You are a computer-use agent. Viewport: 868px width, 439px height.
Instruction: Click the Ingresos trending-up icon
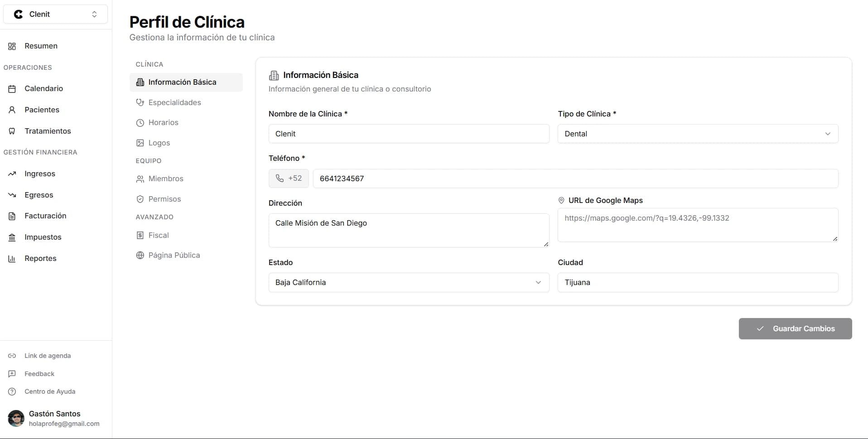[x=12, y=174]
